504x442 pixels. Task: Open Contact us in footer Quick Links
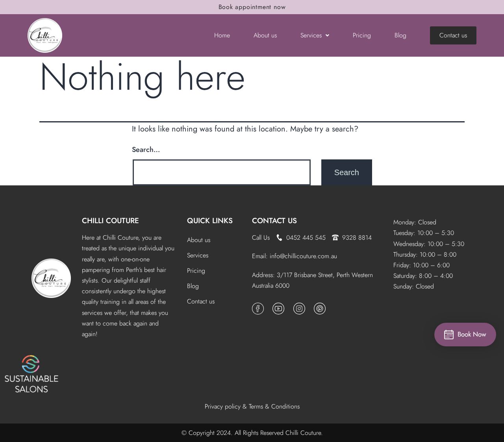[201, 301]
